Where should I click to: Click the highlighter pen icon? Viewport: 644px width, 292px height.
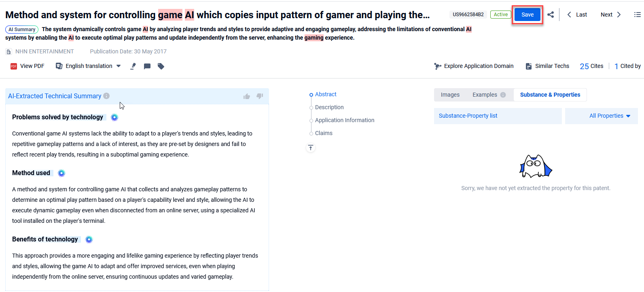(x=133, y=66)
